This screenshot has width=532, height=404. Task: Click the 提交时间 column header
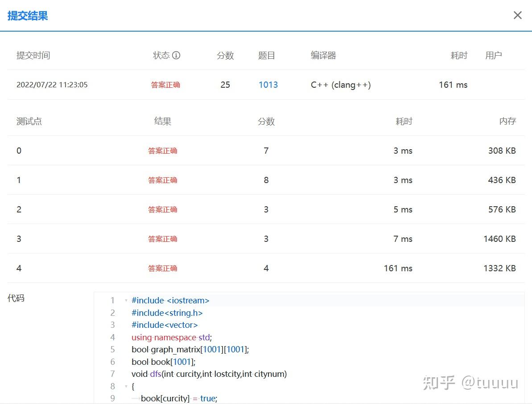[x=33, y=55]
